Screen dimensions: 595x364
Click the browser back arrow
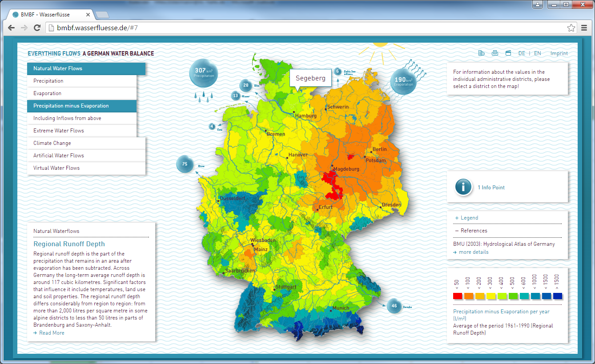pyautogui.click(x=12, y=28)
